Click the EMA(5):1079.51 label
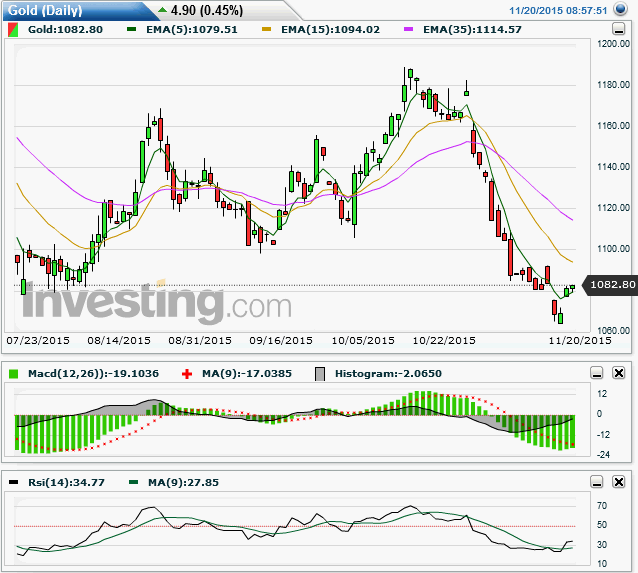 pos(192,29)
